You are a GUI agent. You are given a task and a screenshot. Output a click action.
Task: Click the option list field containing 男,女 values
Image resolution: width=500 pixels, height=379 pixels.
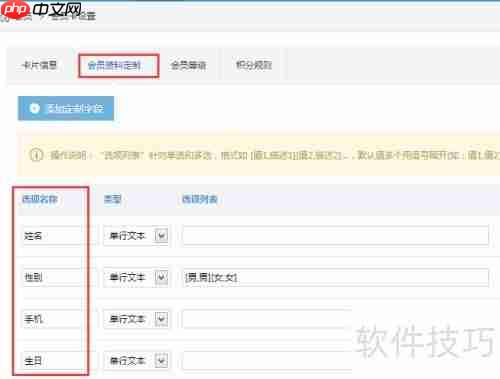tap(335, 277)
